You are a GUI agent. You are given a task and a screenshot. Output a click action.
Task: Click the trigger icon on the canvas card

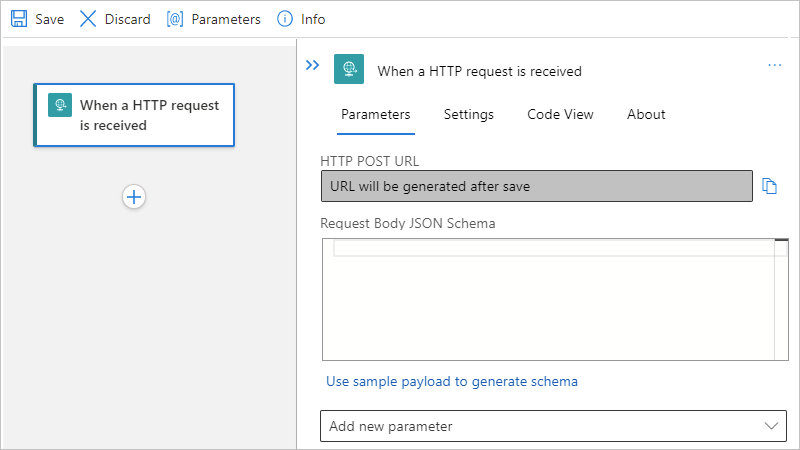click(60, 106)
